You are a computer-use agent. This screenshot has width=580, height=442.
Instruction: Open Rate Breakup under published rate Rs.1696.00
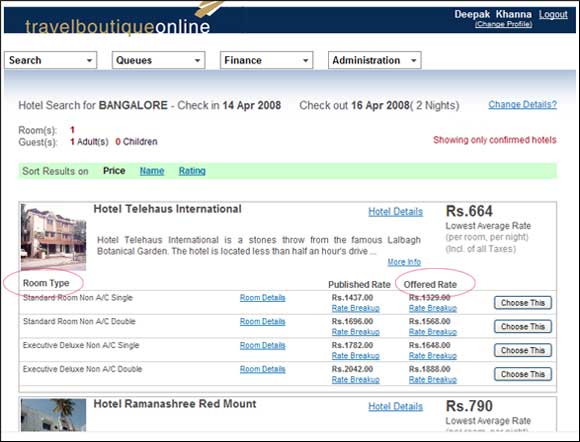355,332
